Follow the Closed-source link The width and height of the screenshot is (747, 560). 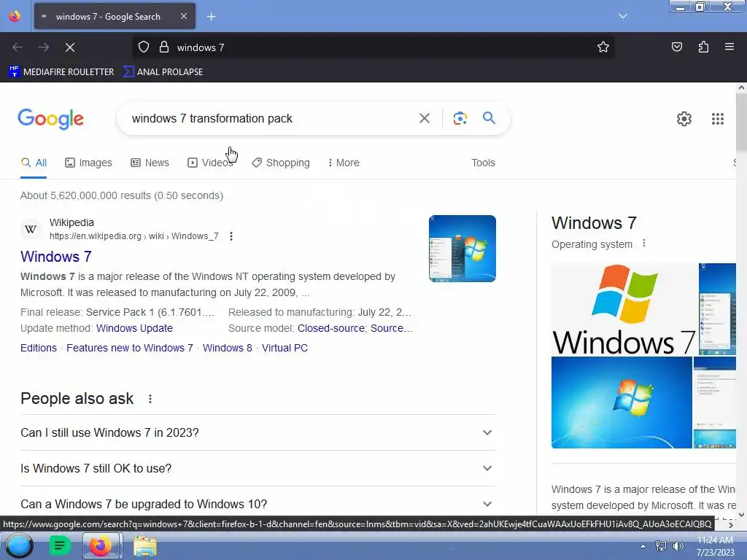(x=331, y=328)
